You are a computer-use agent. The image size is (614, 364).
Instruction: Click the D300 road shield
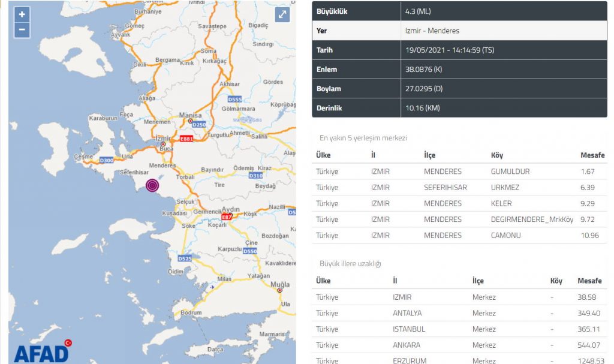click(x=107, y=160)
